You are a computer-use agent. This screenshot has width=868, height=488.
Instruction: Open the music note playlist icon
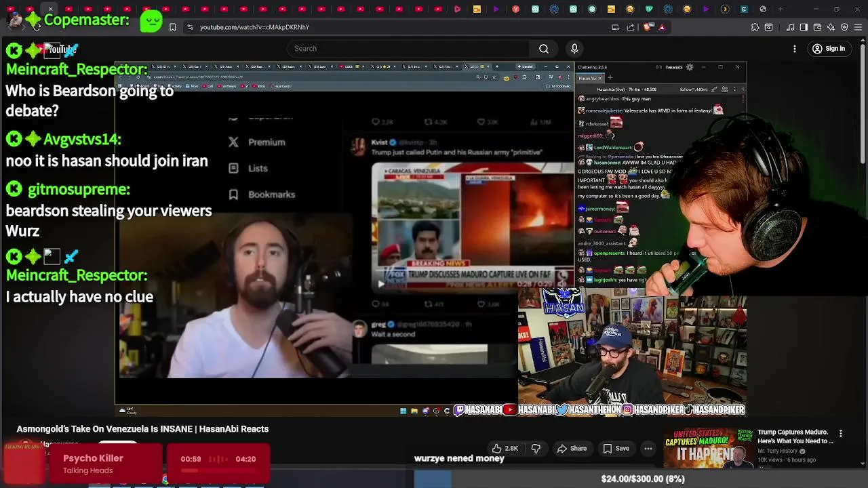pyautogui.click(x=791, y=27)
